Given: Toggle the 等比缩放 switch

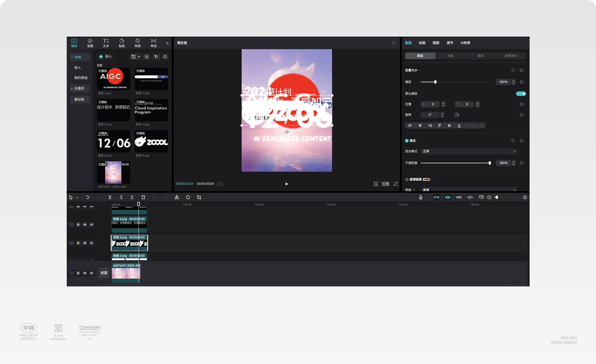Looking at the screenshot, I should (x=521, y=94).
